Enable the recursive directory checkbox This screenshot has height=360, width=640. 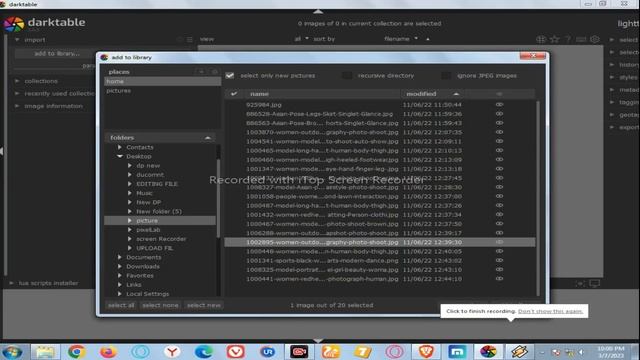[x=347, y=76]
